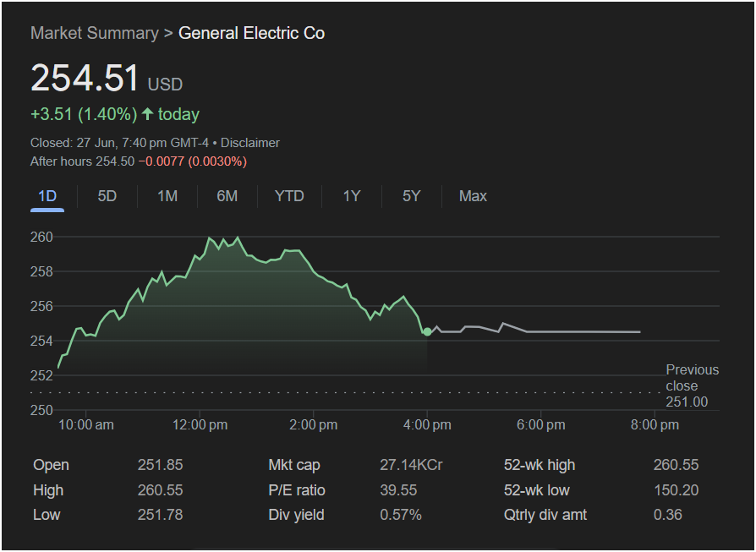Image resolution: width=756 pixels, height=552 pixels.
Task: Open the 5Y chart range tab
Action: [x=411, y=196]
